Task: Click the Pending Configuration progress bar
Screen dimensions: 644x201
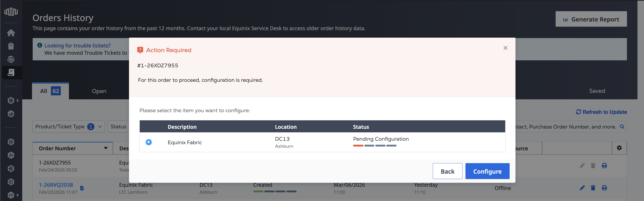Action: tap(375, 146)
